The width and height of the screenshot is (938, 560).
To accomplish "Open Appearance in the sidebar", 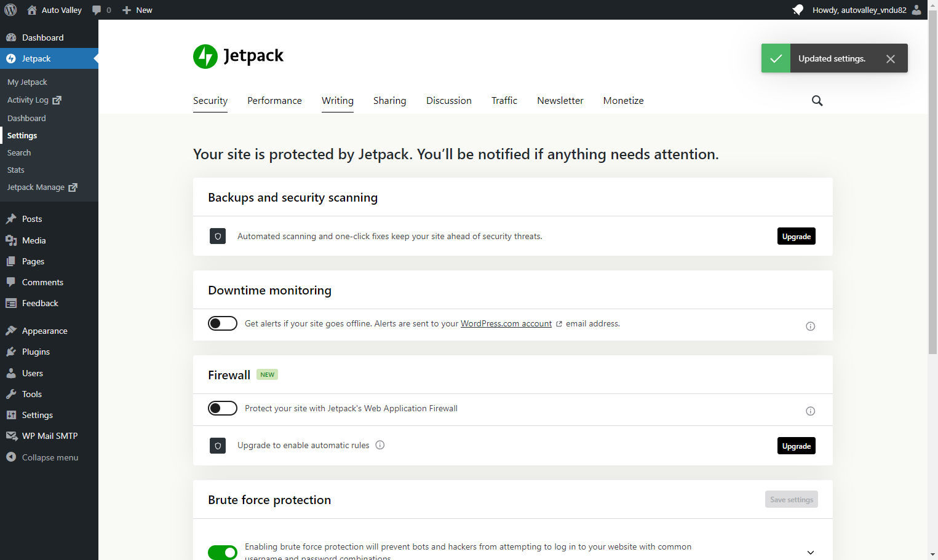I will pos(49,331).
